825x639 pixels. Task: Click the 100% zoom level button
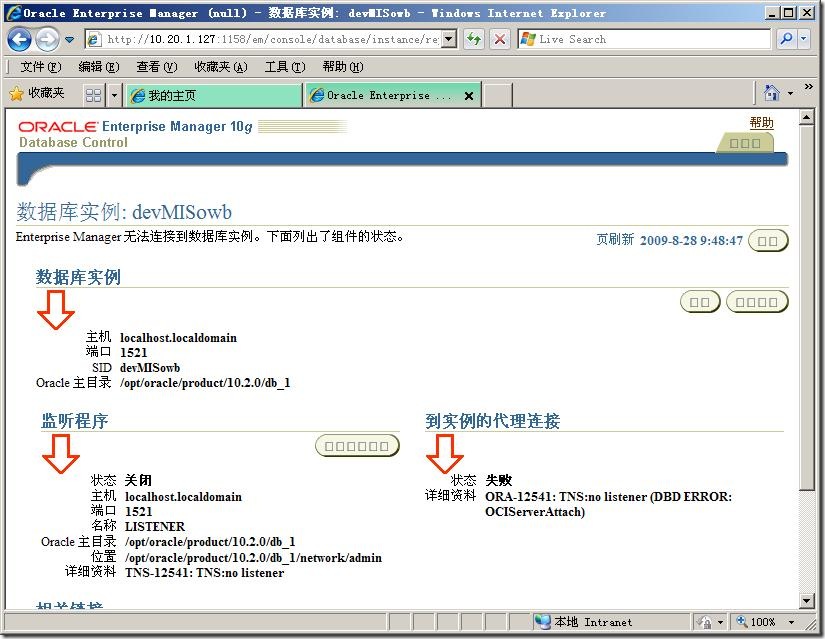tap(756, 622)
